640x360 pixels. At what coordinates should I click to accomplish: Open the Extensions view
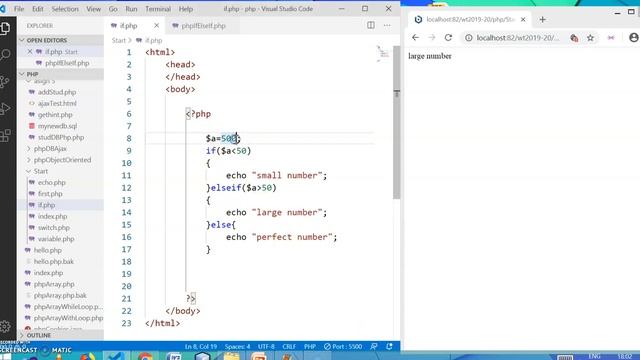coord(5,136)
